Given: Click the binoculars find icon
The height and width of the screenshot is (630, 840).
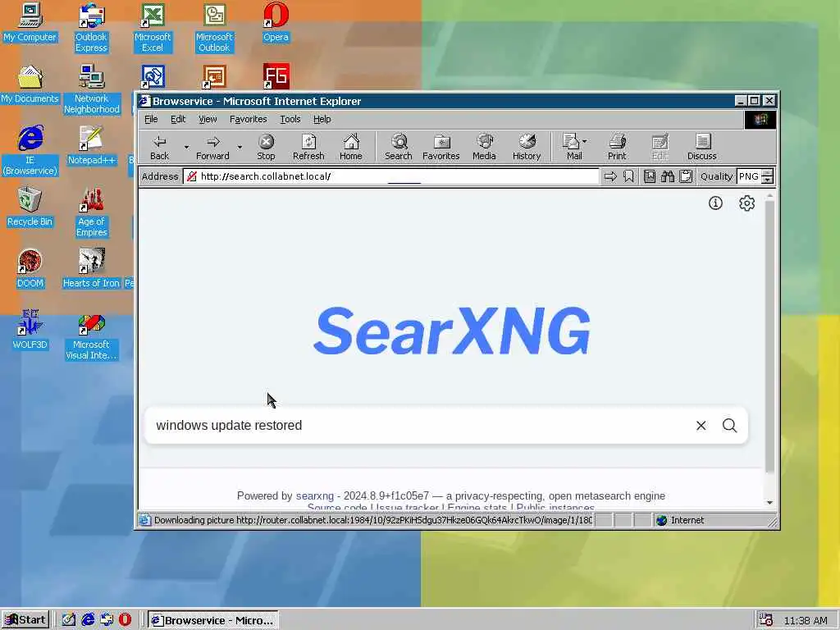Looking at the screenshot, I should click(x=668, y=176).
